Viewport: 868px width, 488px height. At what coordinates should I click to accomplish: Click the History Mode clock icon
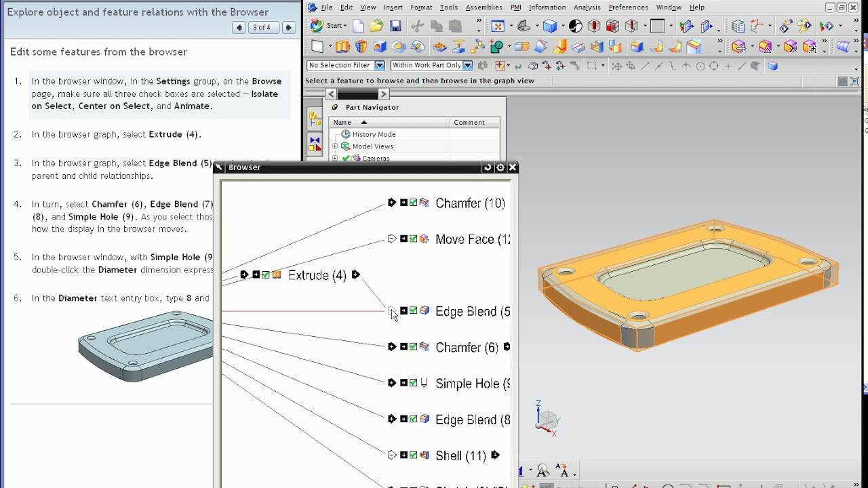point(346,134)
